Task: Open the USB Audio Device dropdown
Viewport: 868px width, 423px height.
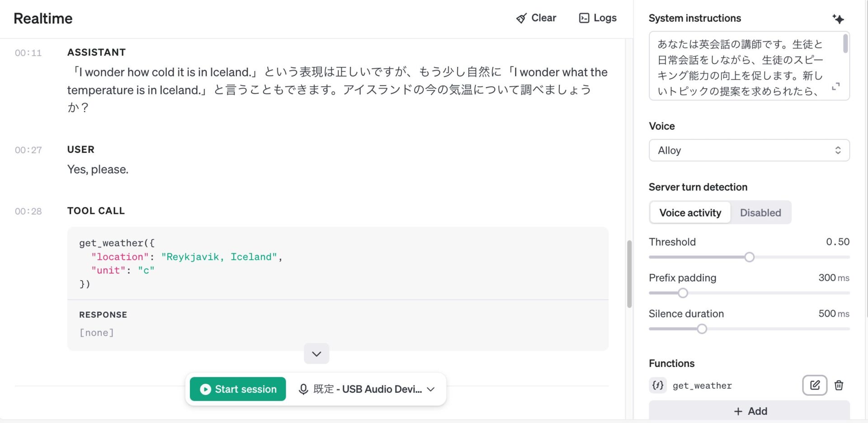Action: [430, 389]
